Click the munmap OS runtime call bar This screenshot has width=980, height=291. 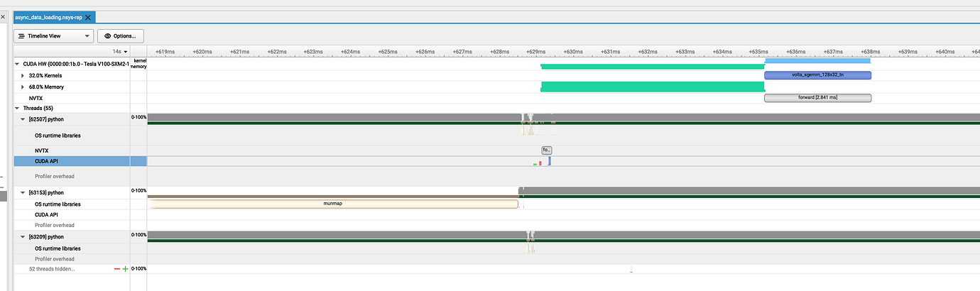(332, 204)
